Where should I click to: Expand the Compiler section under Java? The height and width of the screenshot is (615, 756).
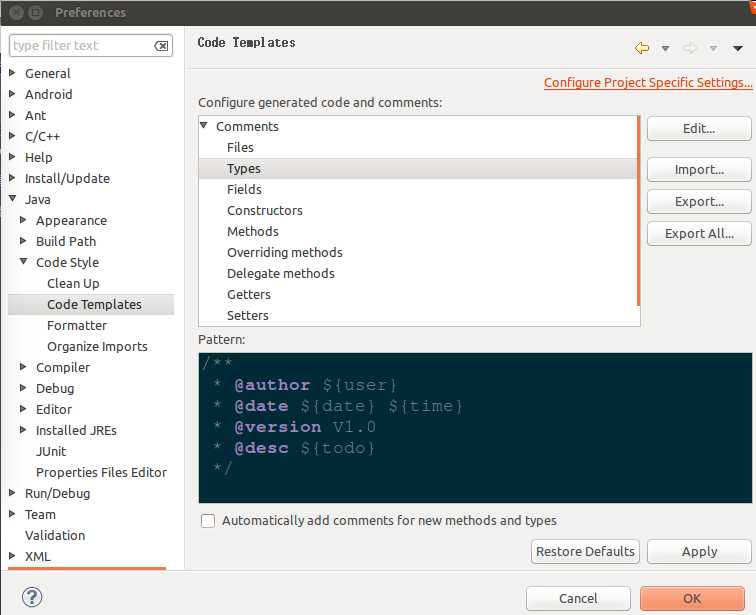(x=24, y=367)
